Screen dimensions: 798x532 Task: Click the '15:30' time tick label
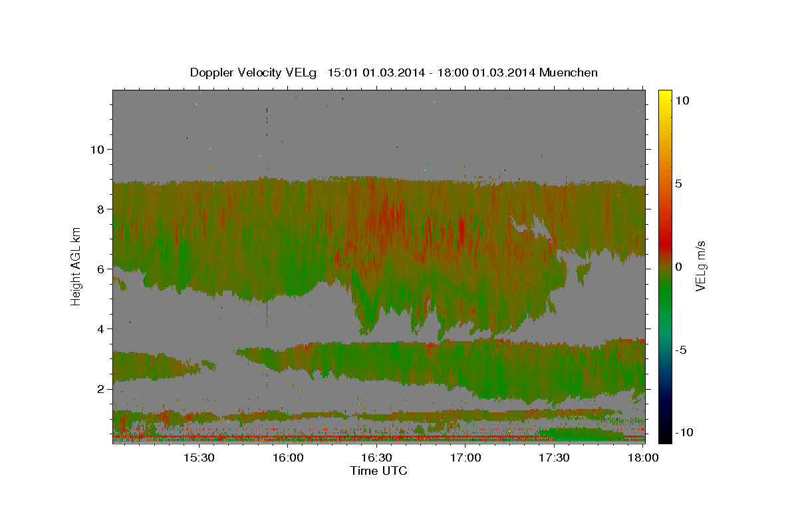[x=199, y=458]
